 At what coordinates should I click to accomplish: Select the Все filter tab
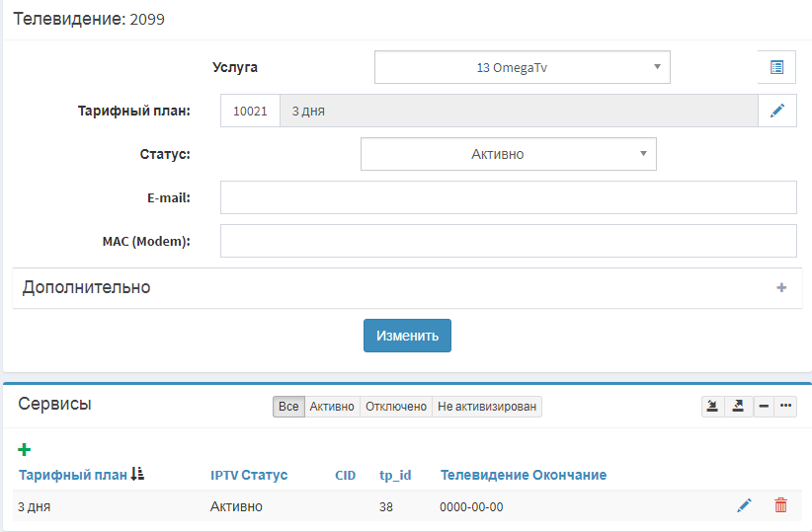point(288,407)
